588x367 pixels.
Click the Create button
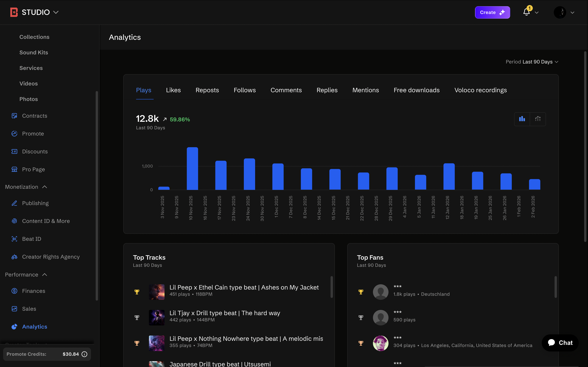[x=492, y=12]
